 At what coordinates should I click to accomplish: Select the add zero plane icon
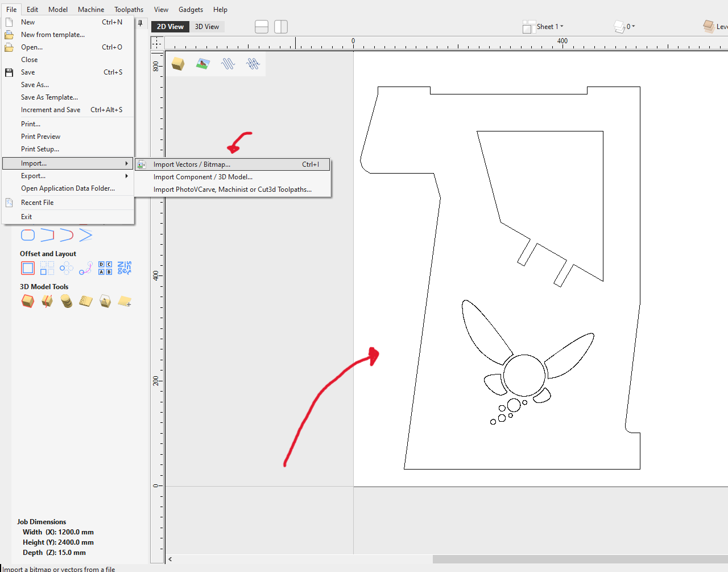point(125,301)
